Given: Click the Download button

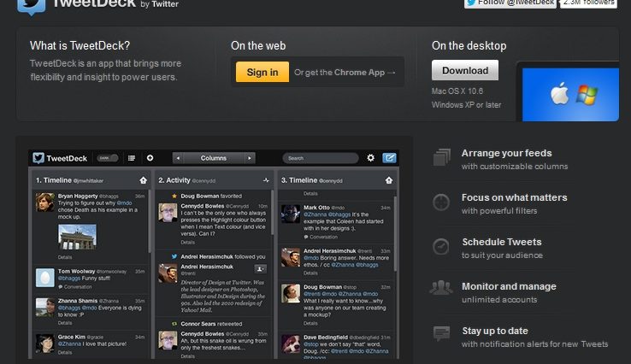Looking at the screenshot, I should (x=465, y=70).
